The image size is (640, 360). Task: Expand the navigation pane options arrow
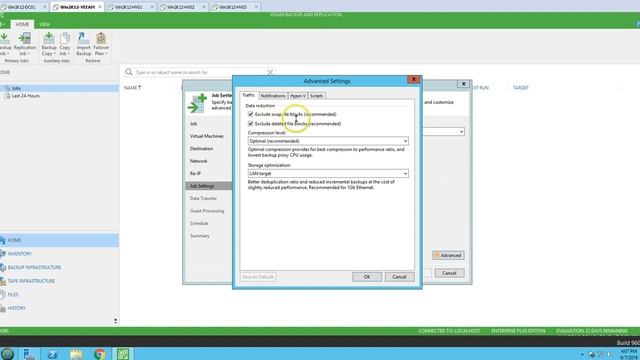(116, 321)
